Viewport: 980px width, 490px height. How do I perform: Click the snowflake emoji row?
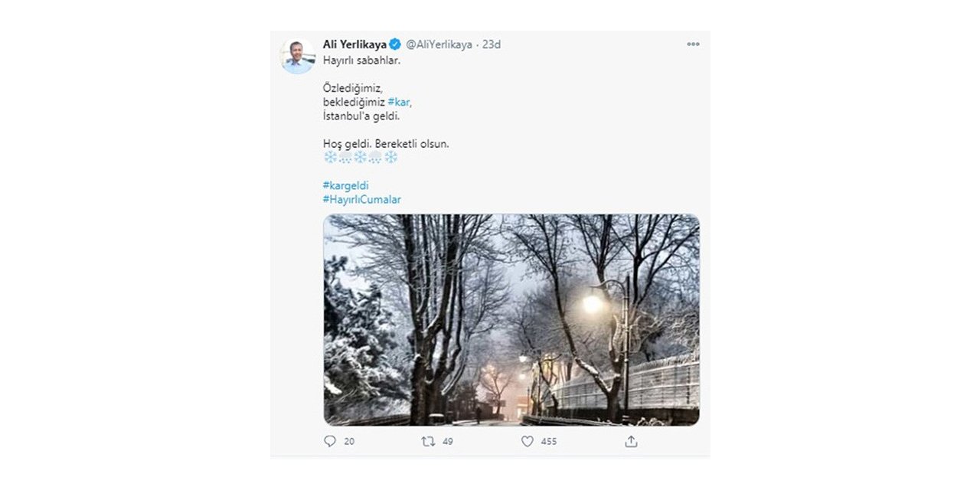pyautogui.click(x=361, y=157)
